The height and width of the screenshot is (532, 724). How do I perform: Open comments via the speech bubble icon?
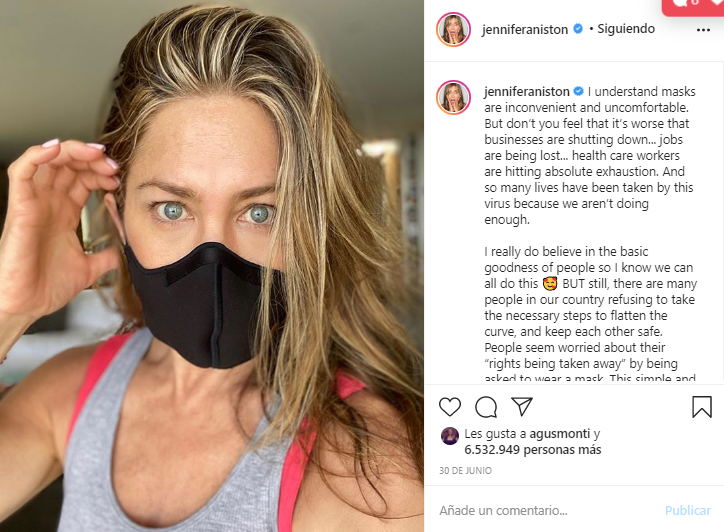[x=486, y=407]
